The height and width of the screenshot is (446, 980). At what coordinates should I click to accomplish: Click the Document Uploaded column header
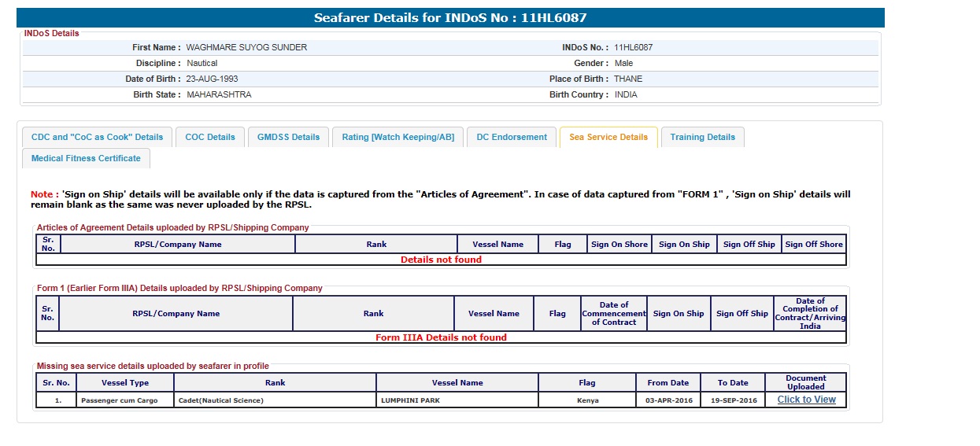coord(805,382)
